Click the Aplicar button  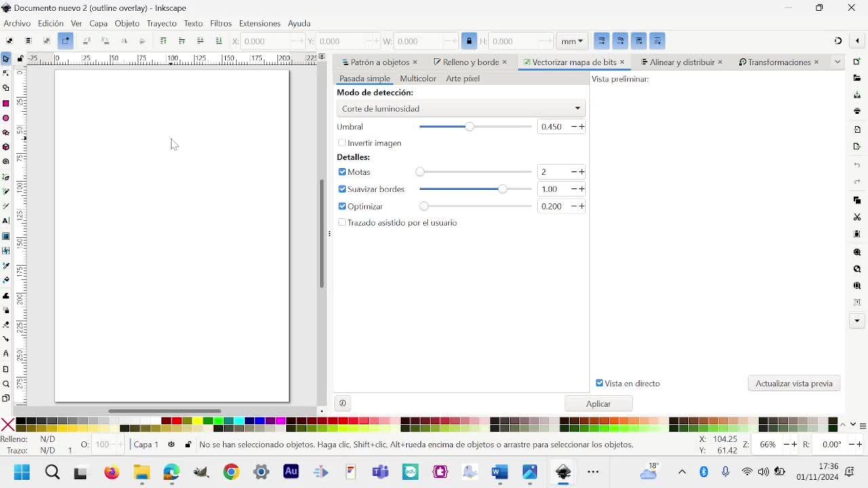[x=598, y=403]
